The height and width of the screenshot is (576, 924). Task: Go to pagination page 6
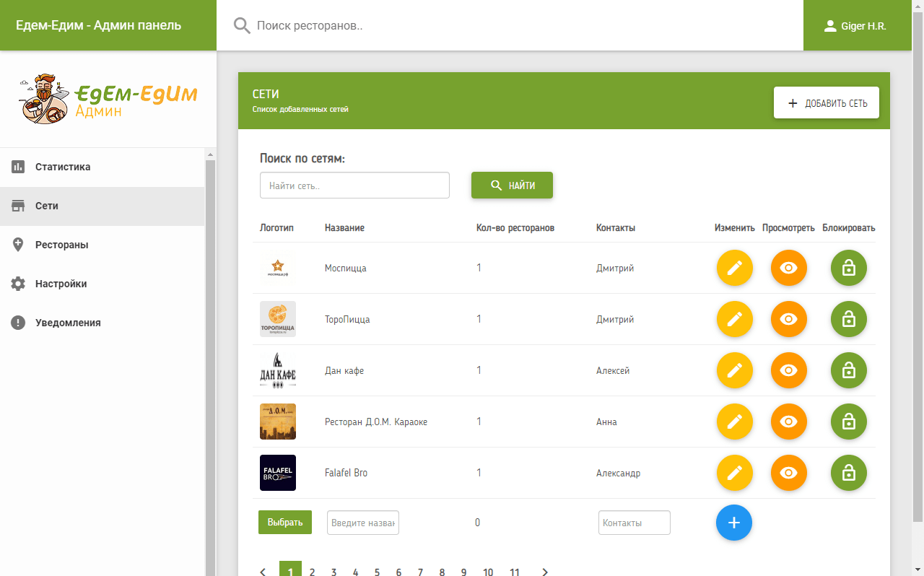pyautogui.click(x=398, y=572)
